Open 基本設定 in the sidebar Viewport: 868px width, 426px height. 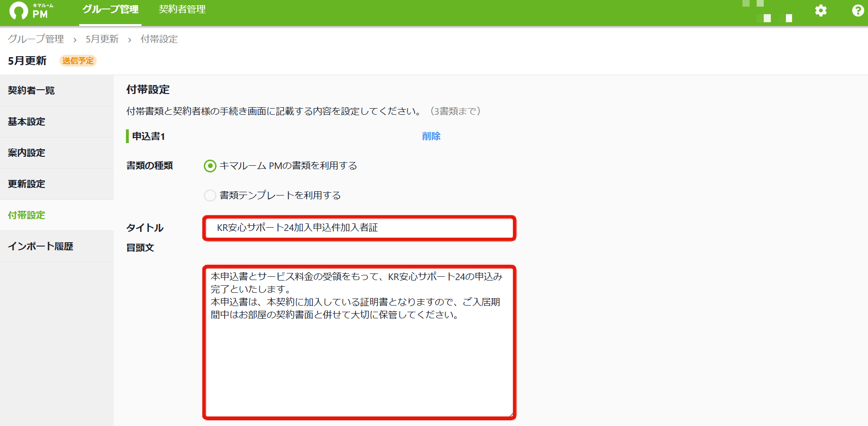coord(57,121)
